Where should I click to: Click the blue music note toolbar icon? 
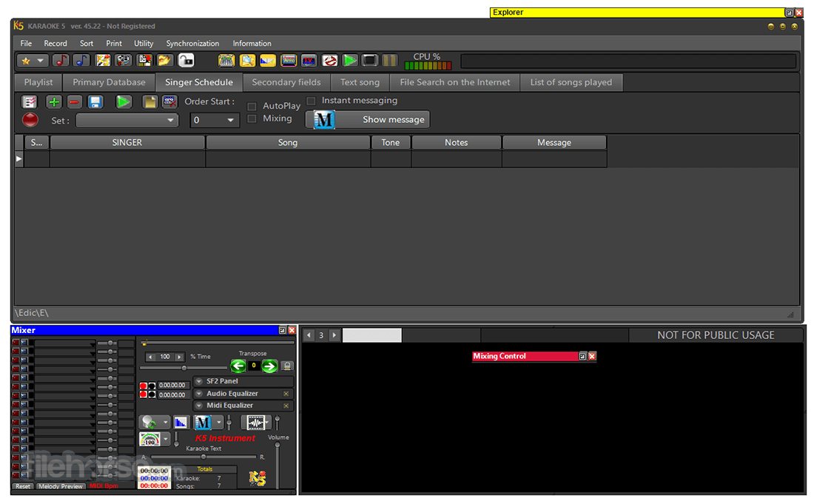pyautogui.click(x=81, y=61)
